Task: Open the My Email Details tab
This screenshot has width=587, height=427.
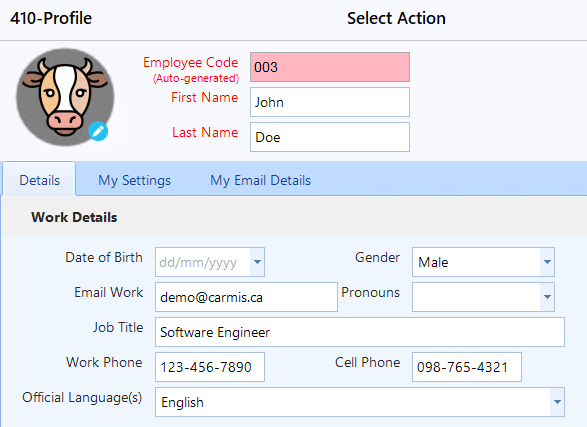Action: click(261, 180)
